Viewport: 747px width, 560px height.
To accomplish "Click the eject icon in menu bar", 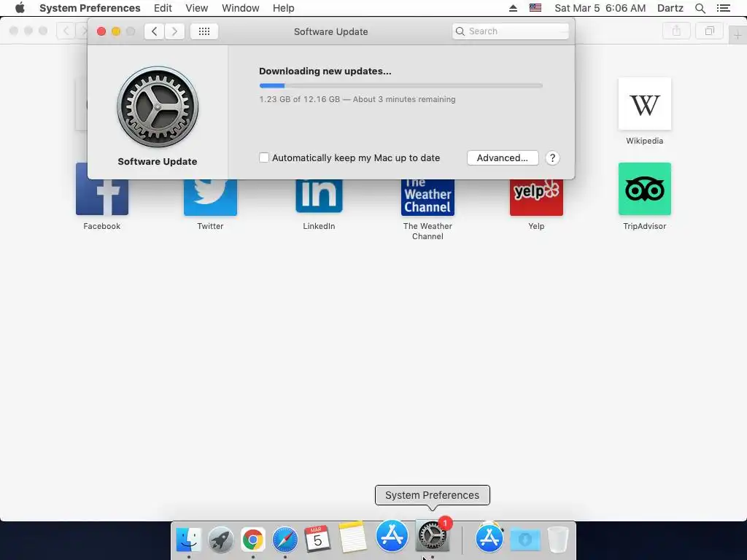I will [x=513, y=8].
